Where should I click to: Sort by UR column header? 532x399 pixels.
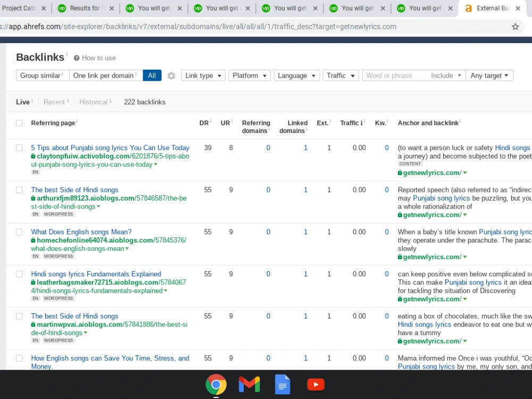225,123
